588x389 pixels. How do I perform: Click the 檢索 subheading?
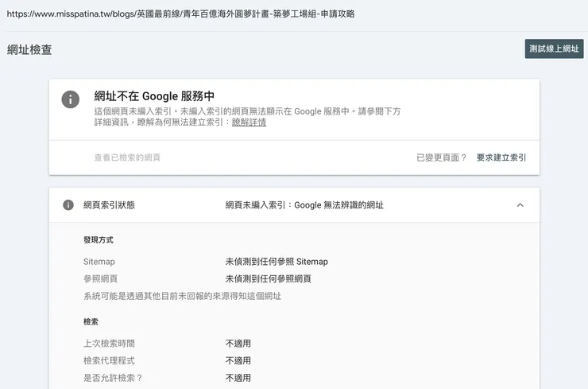coord(91,322)
